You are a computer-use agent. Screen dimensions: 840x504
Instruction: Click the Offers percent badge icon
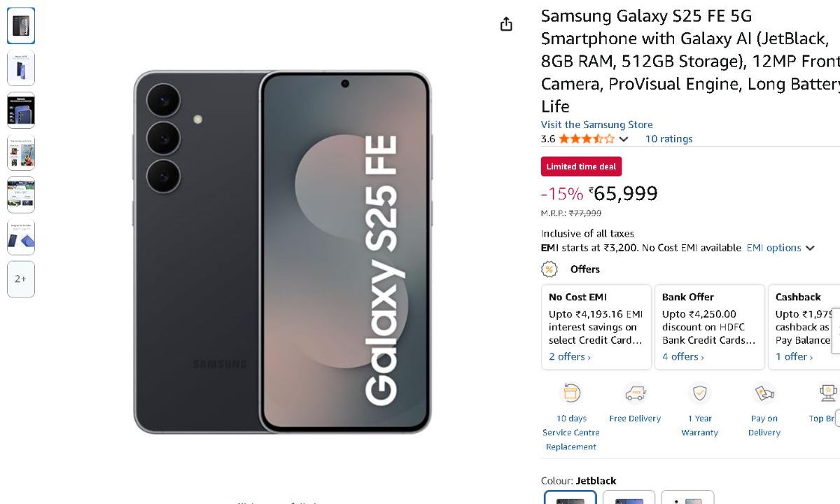coord(549,269)
